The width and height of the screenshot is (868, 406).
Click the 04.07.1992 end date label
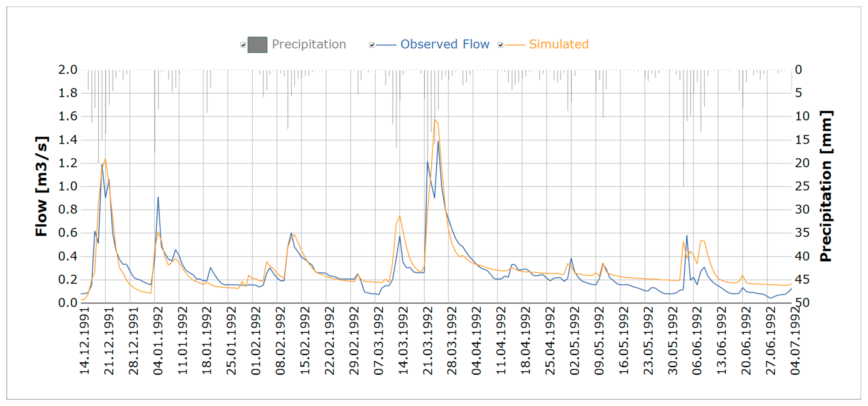coord(795,340)
